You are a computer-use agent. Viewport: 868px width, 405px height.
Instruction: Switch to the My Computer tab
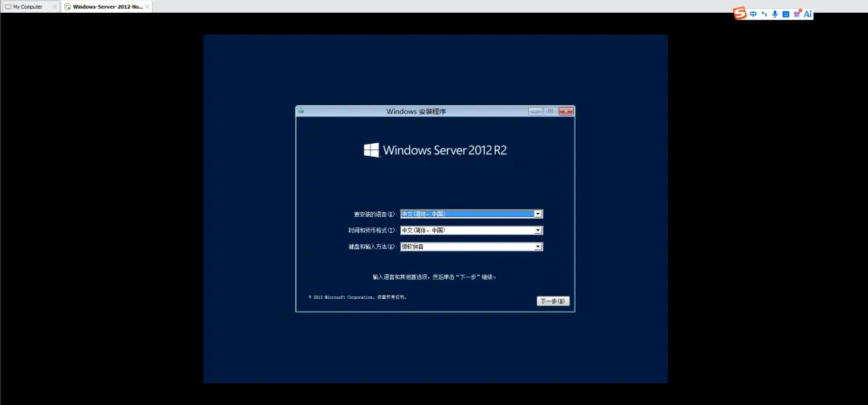click(28, 6)
